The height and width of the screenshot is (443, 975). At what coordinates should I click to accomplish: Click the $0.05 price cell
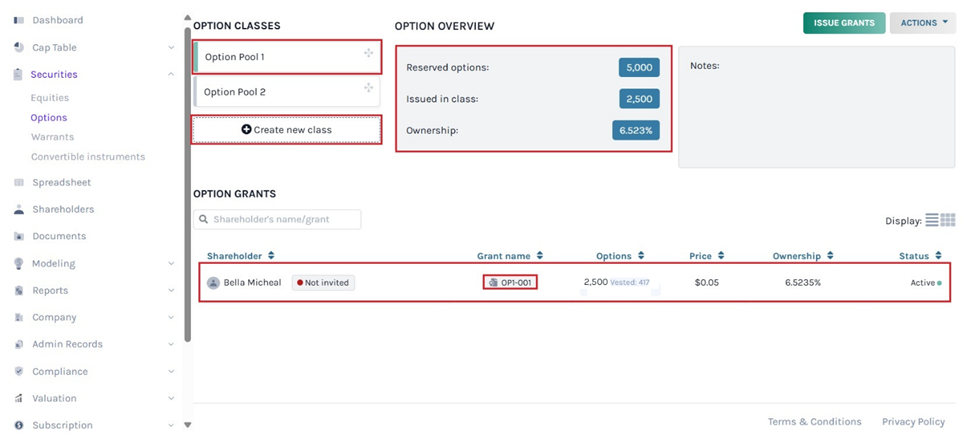tap(706, 282)
